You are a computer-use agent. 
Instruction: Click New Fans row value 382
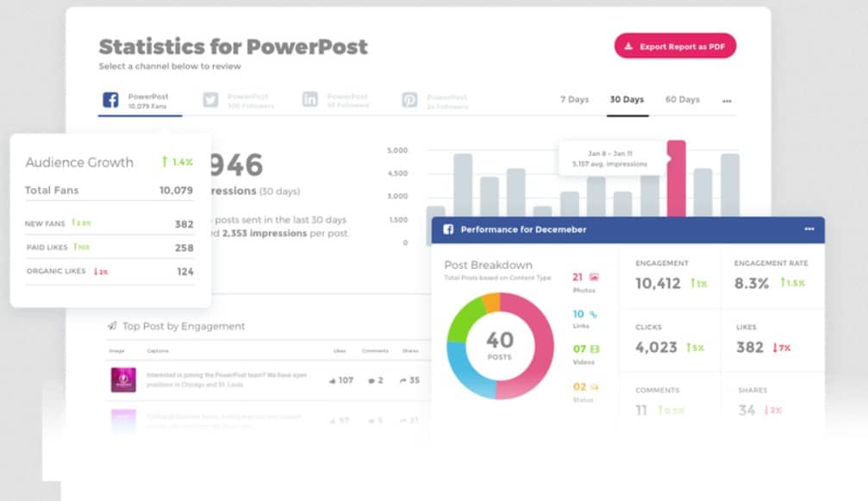coord(184,224)
